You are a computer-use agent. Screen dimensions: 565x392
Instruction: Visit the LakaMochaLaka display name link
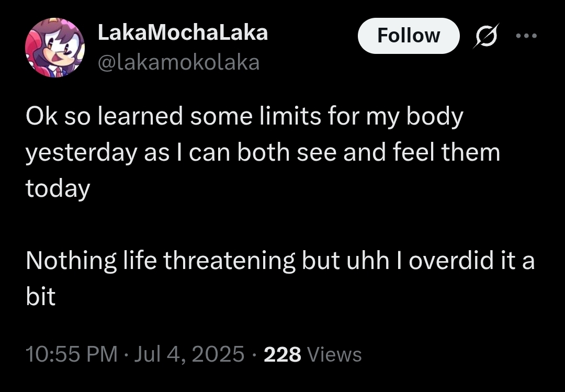pyautogui.click(x=183, y=33)
